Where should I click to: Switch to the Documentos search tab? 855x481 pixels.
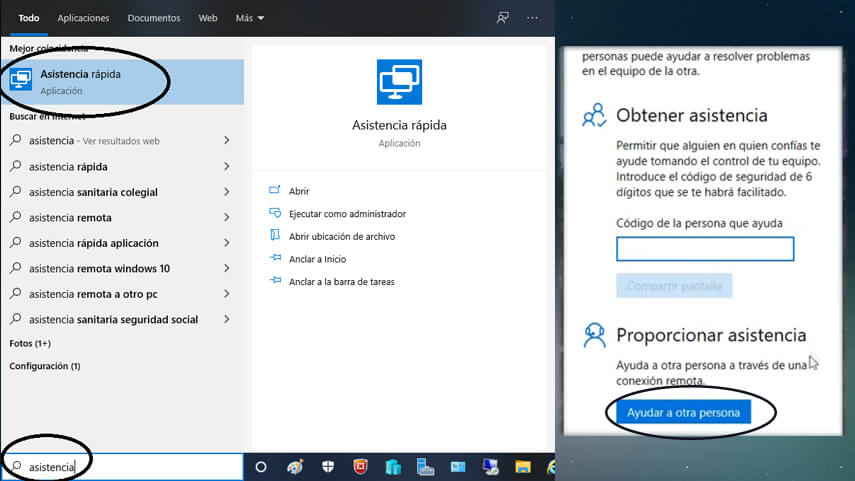tap(154, 18)
